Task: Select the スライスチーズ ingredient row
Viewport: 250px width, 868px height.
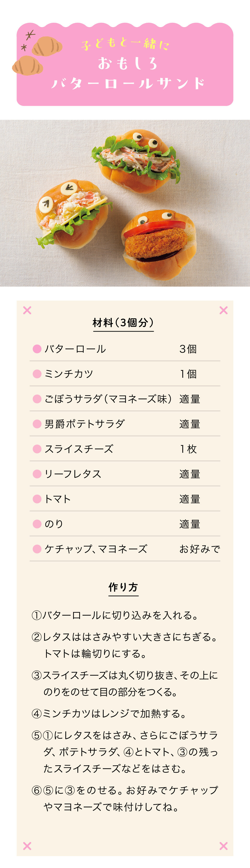Action: click(125, 449)
